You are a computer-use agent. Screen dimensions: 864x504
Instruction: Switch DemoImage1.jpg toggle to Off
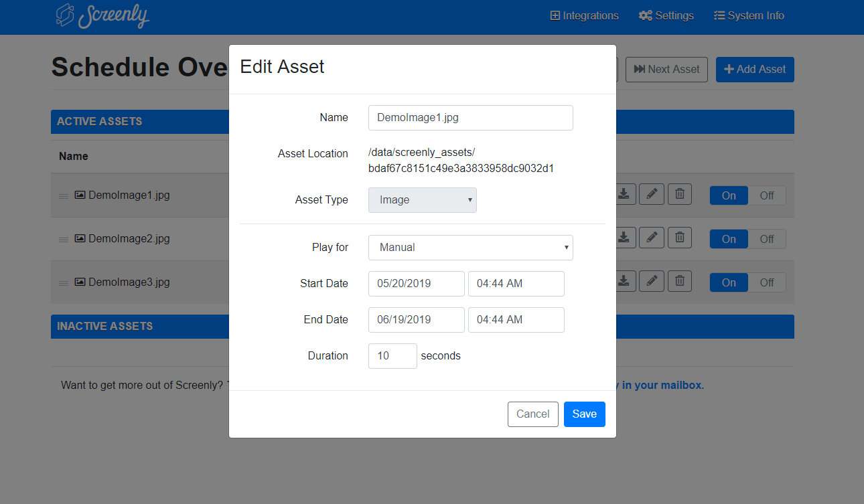(x=766, y=195)
